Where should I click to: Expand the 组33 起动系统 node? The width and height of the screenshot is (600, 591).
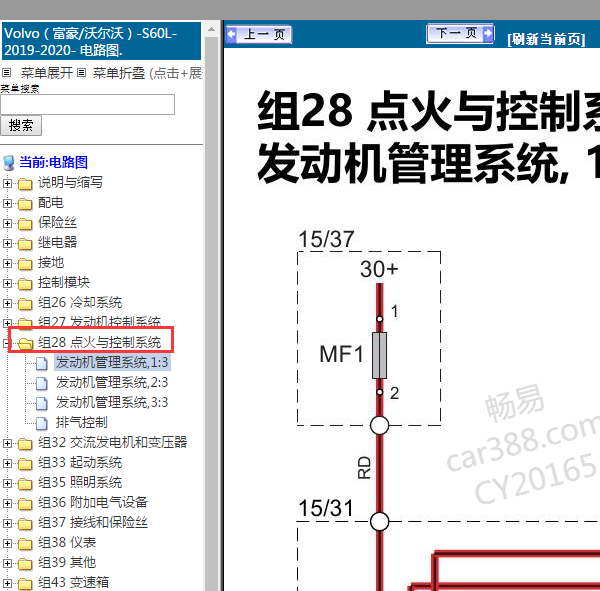pyautogui.click(x=7, y=463)
